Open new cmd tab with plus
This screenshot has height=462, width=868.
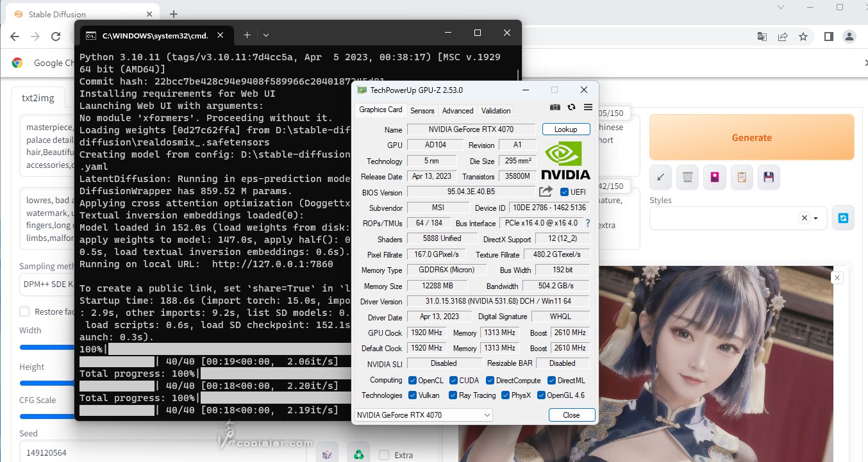click(x=247, y=35)
